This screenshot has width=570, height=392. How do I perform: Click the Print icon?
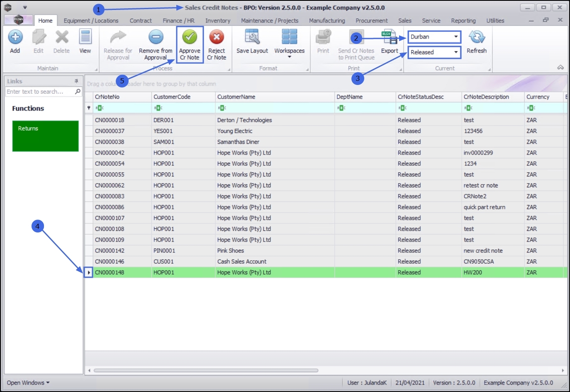(323, 37)
